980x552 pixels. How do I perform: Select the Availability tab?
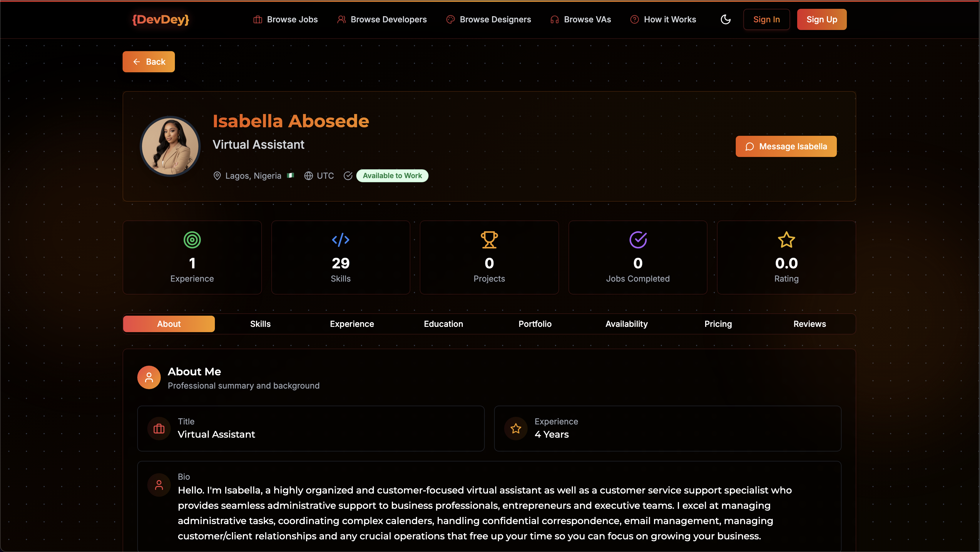tap(626, 324)
